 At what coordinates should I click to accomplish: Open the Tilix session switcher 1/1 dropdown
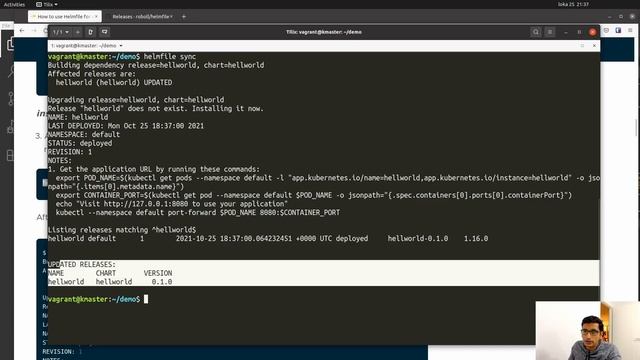click(x=61, y=32)
